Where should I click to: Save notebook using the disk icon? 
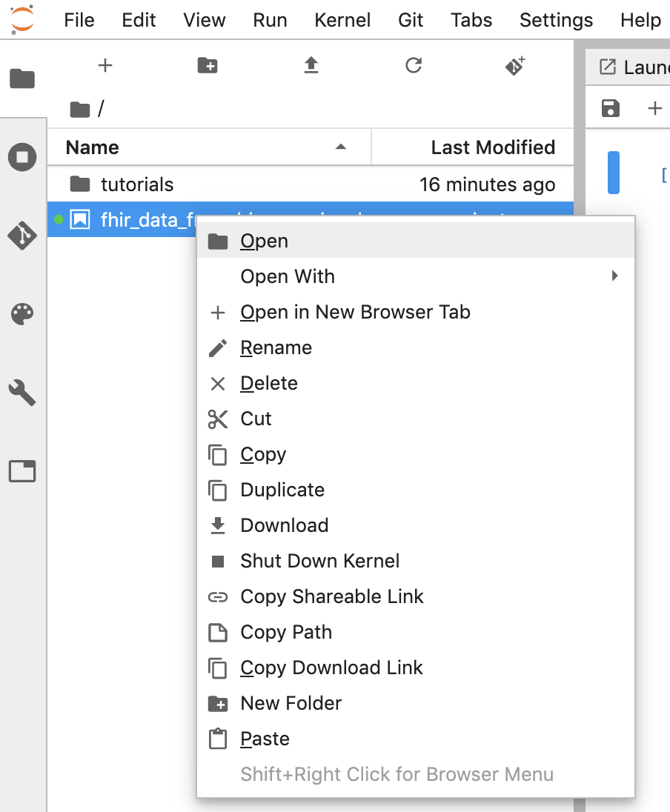point(610,108)
